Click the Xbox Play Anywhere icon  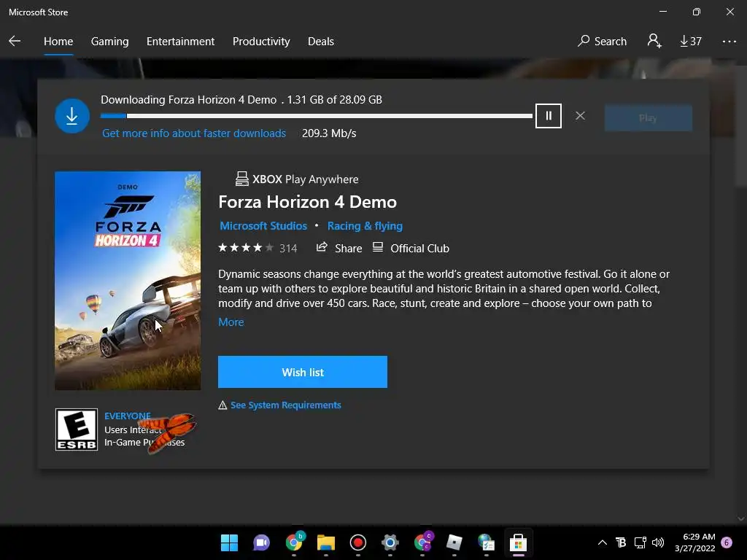[x=242, y=179]
